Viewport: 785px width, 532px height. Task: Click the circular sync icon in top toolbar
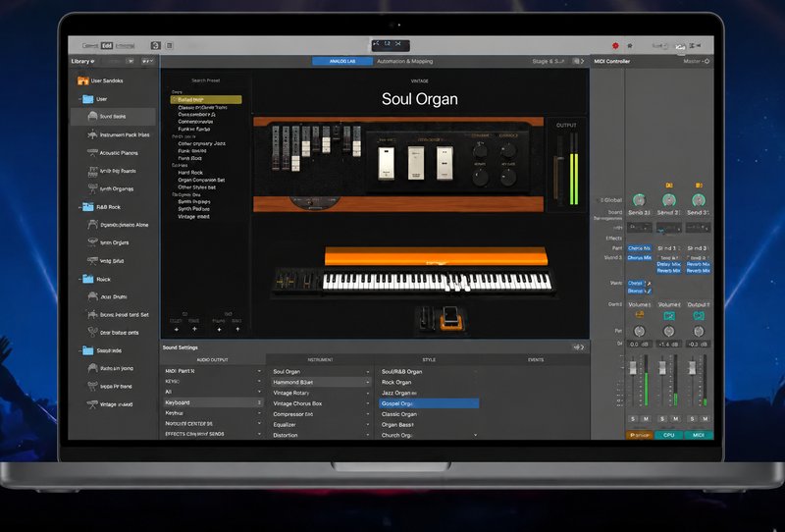coord(156,45)
